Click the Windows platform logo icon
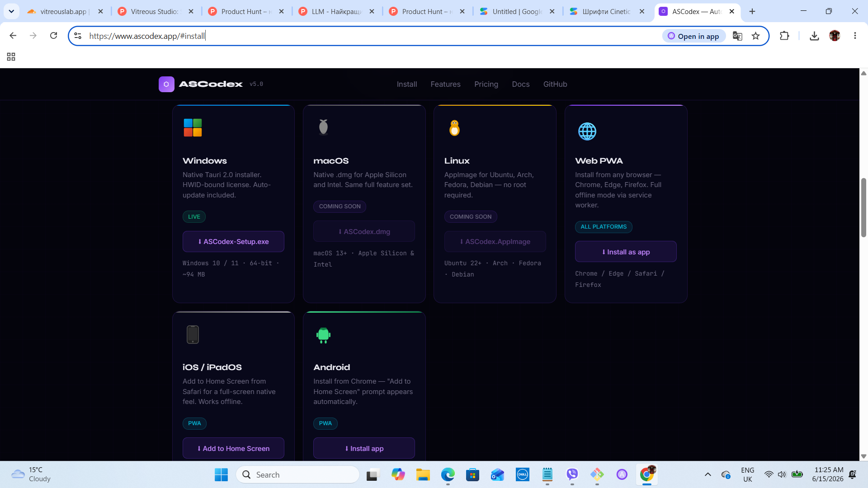The height and width of the screenshot is (488, 868). [193, 128]
